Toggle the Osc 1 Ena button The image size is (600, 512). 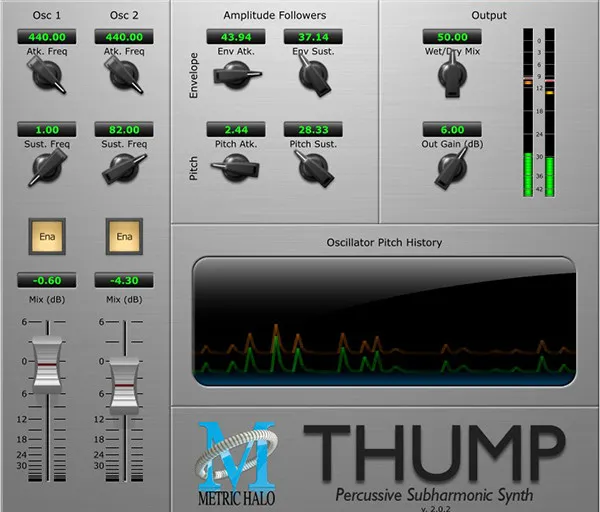(46, 237)
